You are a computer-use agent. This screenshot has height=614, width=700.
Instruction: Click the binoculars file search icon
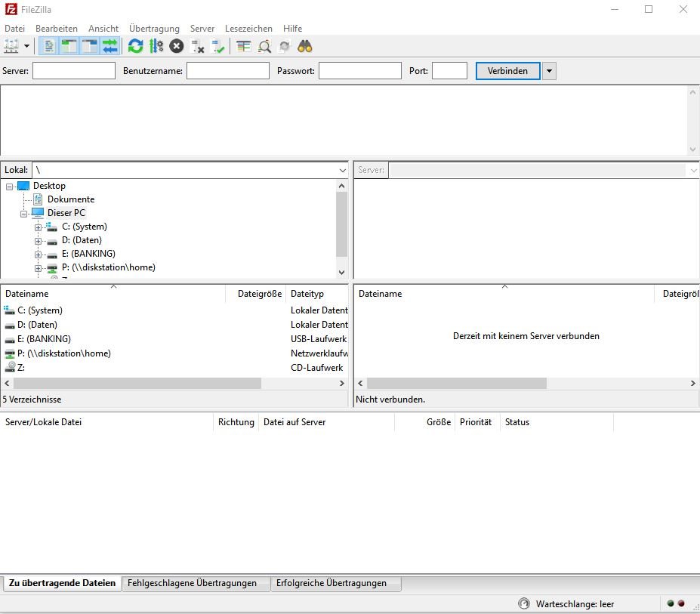click(305, 46)
